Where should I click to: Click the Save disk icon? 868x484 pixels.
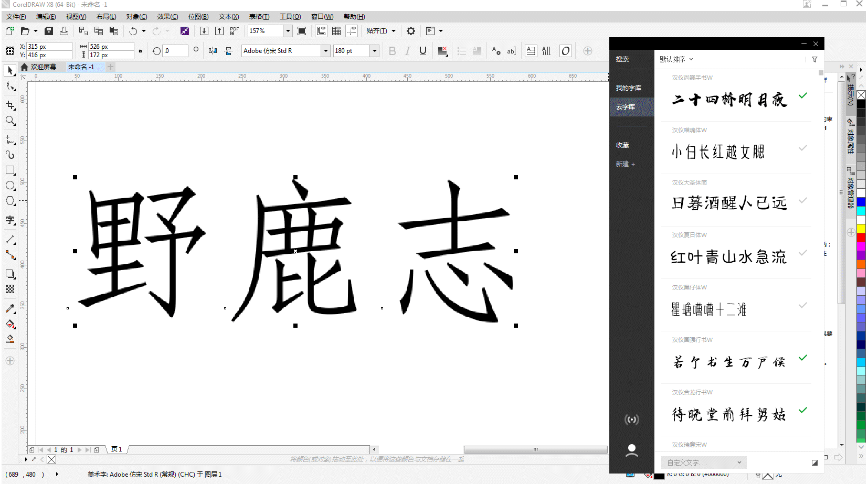click(49, 31)
